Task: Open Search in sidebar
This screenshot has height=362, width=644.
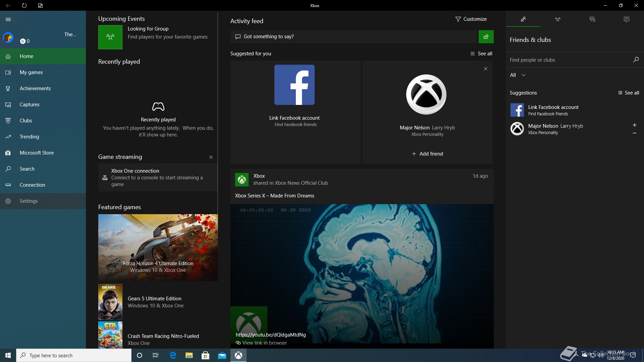Action: (43, 169)
